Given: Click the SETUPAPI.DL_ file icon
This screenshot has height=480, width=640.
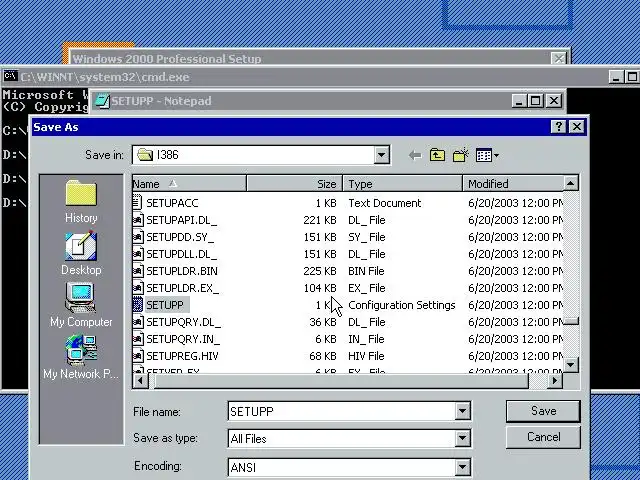Looking at the screenshot, I should click(x=138, y=220).
